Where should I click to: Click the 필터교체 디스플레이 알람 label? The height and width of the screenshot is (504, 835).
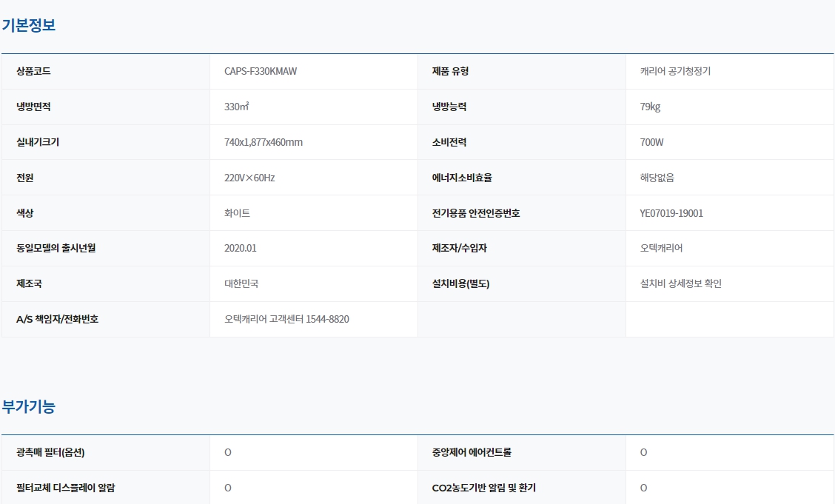(x=65, y=488)
